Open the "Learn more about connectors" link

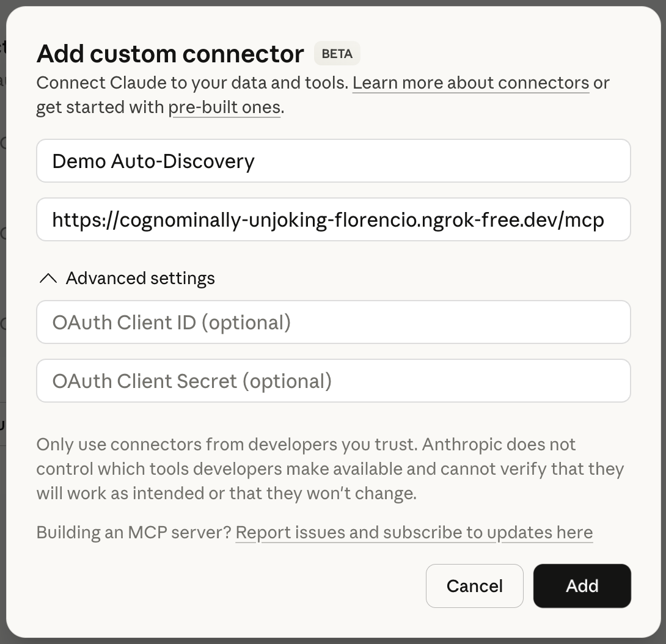point(470,82)
